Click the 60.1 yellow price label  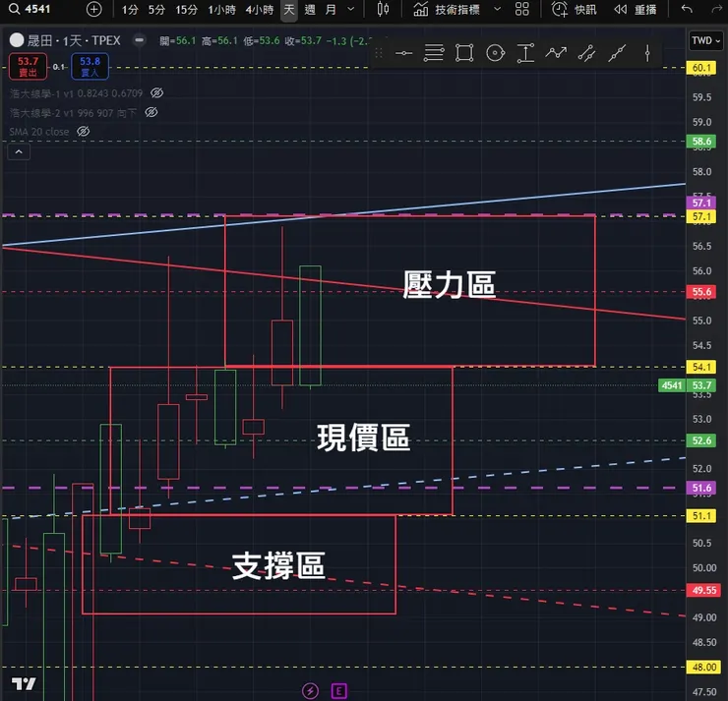point(701,68)
